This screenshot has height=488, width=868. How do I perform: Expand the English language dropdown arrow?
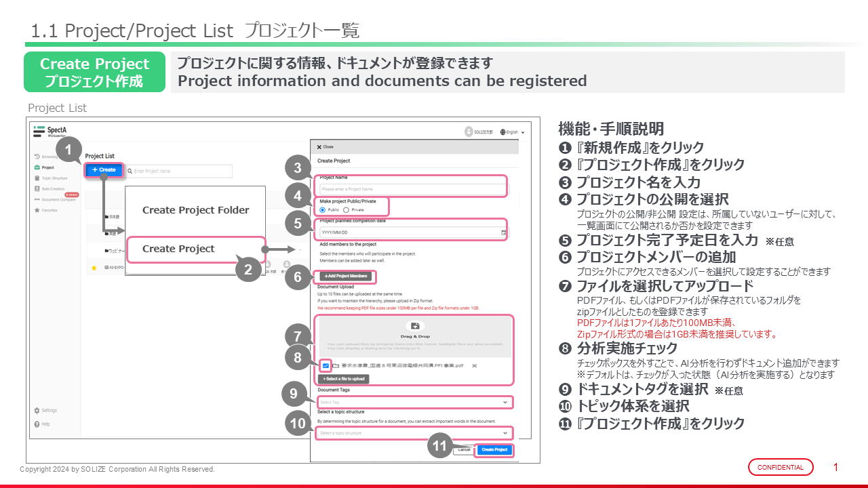(x=523, y=132)
